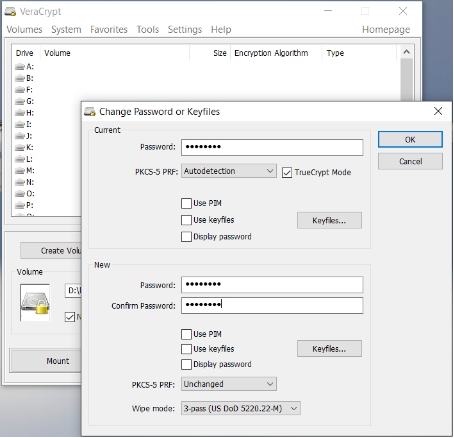454x438 pixels.
Task: Focus Confirm Password field
Action: click(x=272, y=306)
